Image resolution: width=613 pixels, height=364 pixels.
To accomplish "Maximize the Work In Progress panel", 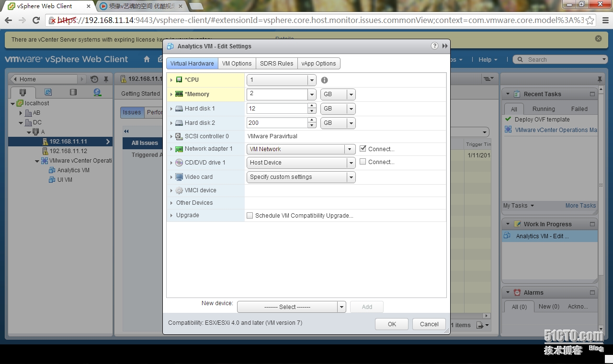I will (x=592, y=224).
